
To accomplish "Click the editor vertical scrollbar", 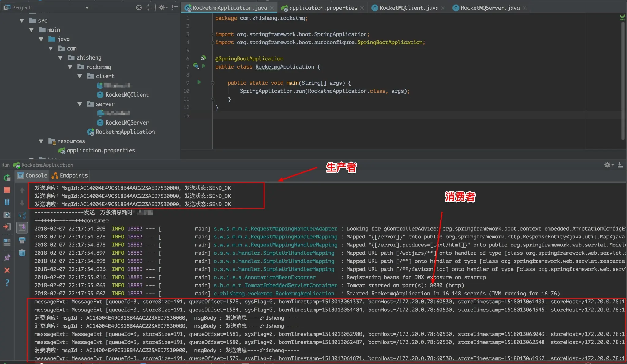I will [623, 80].
